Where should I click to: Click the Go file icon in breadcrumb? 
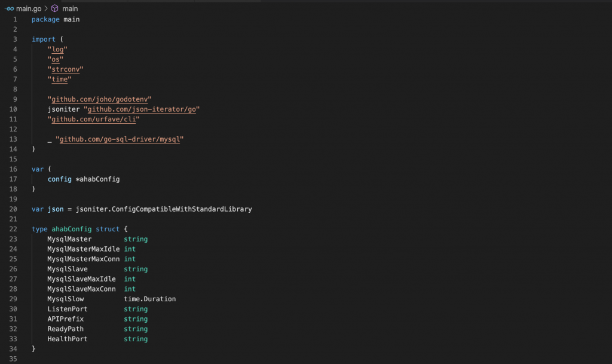pyautogui.click(x=10, y=8)
